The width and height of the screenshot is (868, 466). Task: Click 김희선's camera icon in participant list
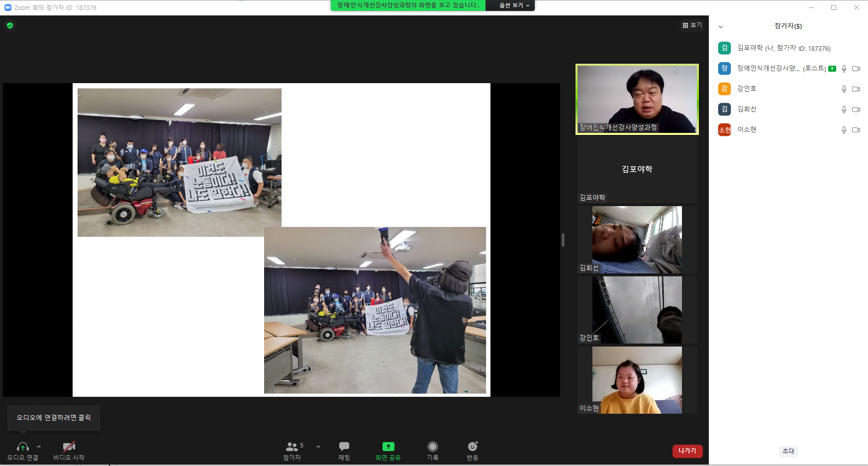pos(856,110)
